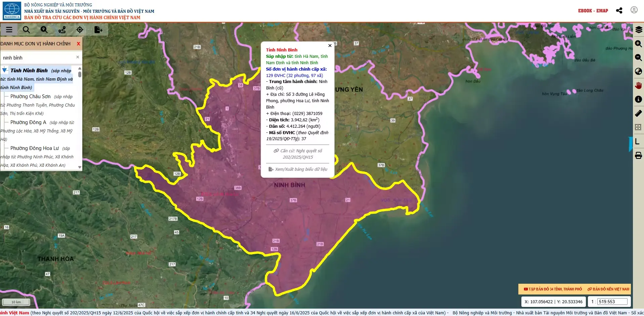Click the ninh bình search input field
This screenshot has width=644, height=316.
39,57
